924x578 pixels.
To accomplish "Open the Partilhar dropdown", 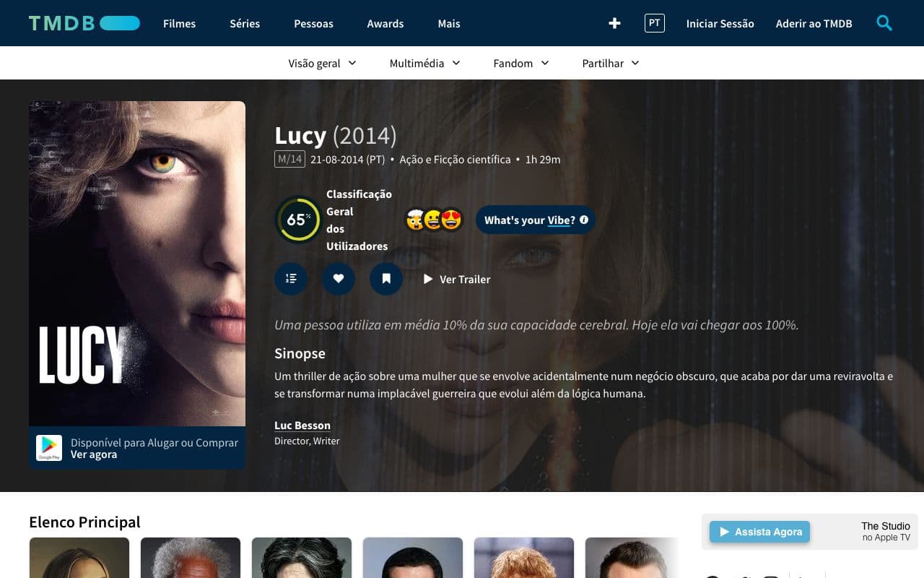I will point(611,64).
